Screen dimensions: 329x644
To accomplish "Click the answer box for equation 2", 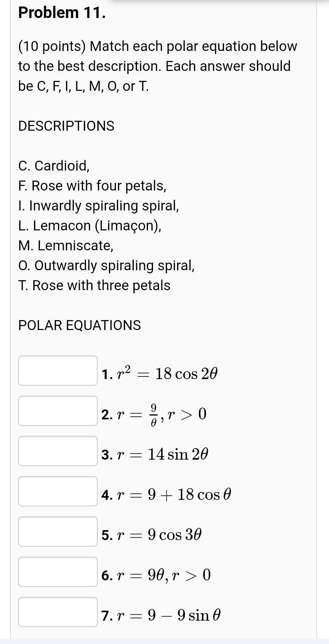I will [58, 411].
